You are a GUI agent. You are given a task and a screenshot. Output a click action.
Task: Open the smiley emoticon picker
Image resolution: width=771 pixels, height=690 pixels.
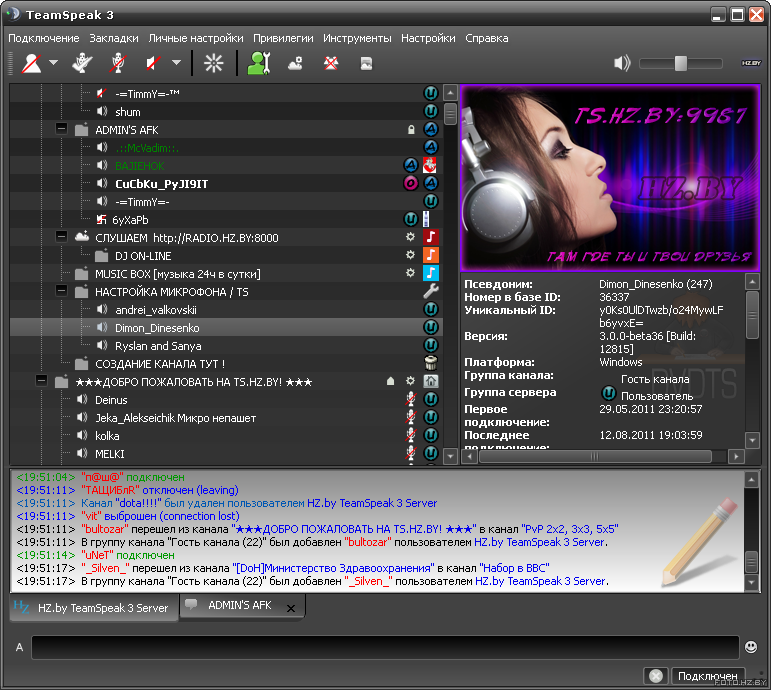(x=751, y=647)
